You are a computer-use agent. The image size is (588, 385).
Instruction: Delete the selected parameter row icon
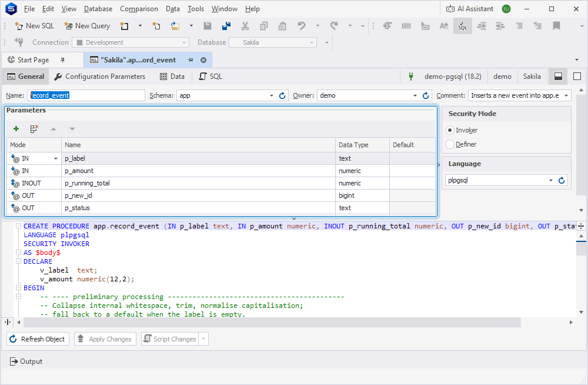point(35,129)
